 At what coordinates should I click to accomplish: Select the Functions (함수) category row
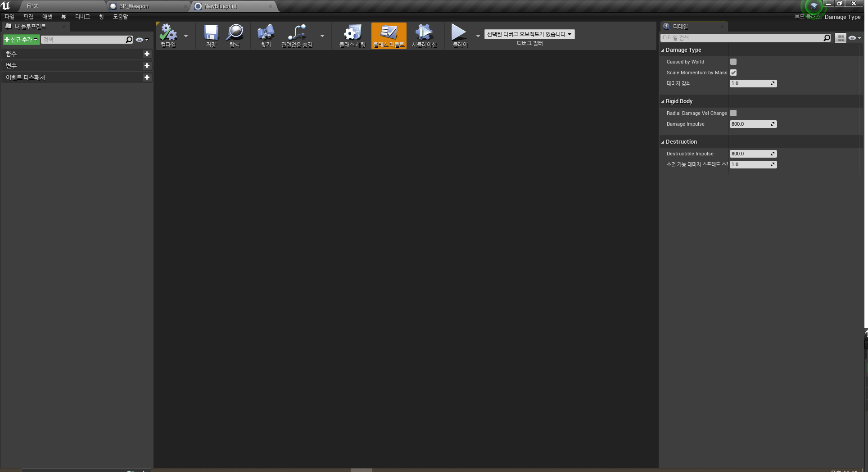[77, 54]
